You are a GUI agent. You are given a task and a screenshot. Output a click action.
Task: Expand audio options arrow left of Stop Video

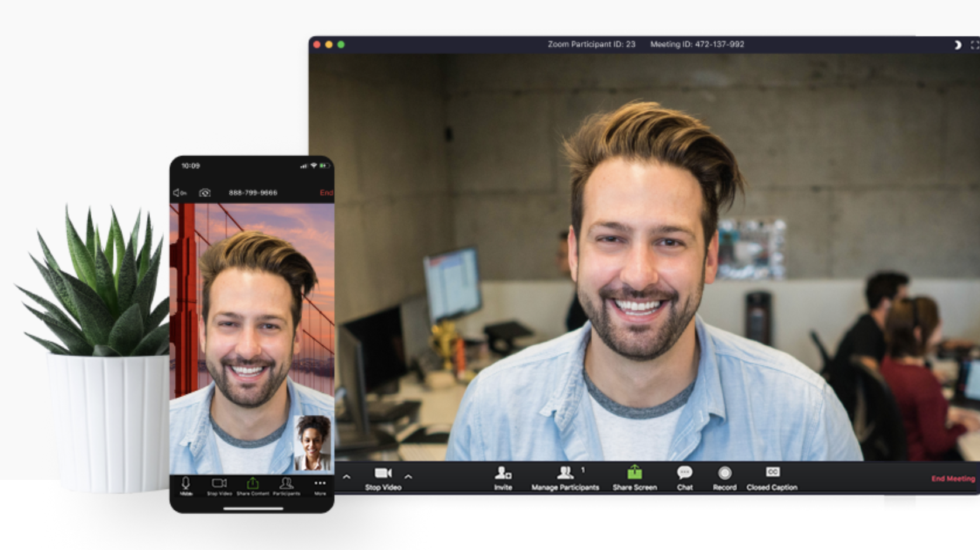click(x=346, y=477)
